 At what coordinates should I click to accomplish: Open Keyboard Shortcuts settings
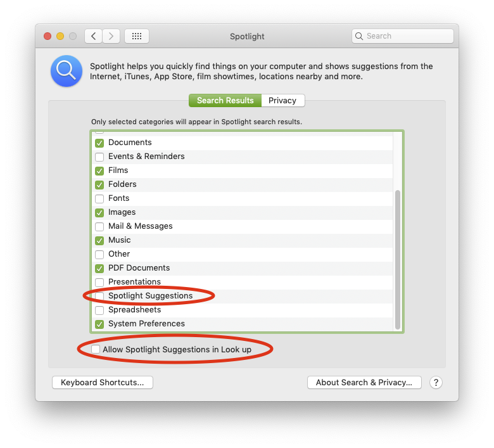(103, 383)
